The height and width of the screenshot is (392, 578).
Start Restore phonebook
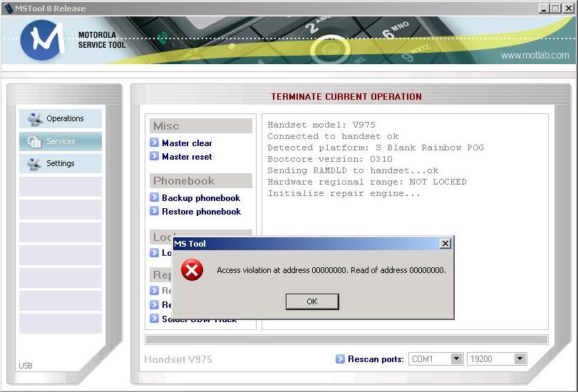(201, 211)
